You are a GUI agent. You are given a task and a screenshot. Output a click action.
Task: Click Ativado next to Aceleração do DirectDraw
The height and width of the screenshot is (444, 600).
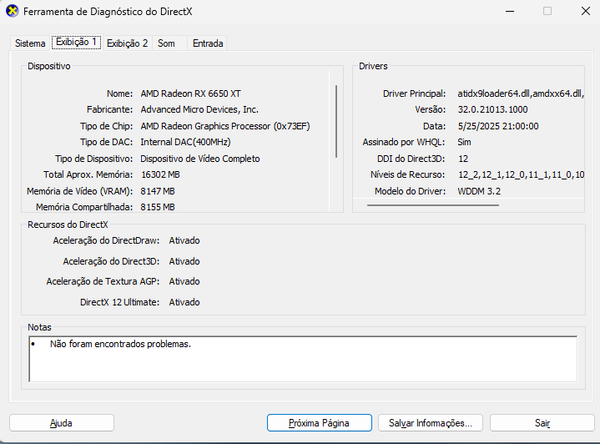click(x=184, y=241)
